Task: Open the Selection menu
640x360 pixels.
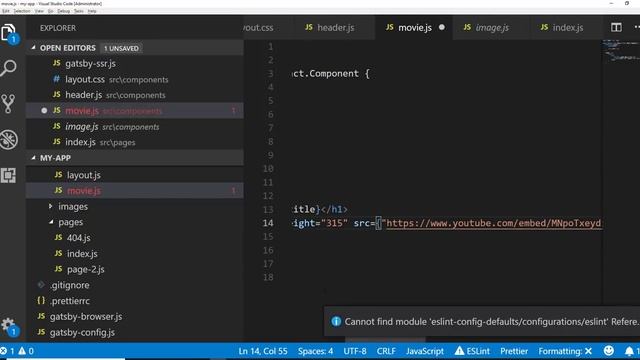Action: point(22,11)
